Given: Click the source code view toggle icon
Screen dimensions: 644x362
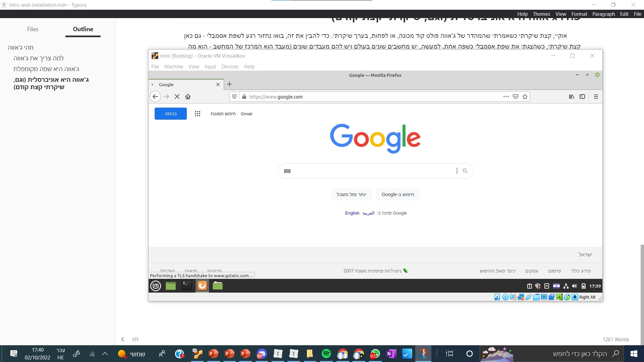Looking at the screenshot, I should pyautogui.click(x=136, y=339).
